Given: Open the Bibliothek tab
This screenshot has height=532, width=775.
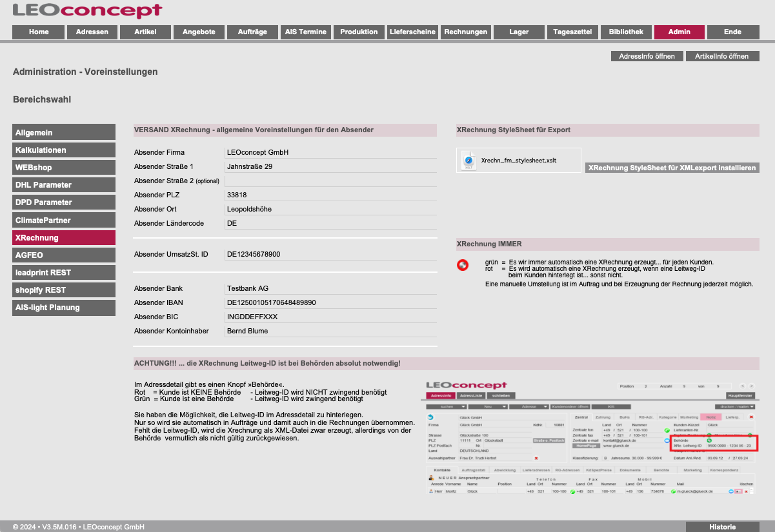Looking at the screenshot, I should pyautogui.click(x=626, y=32).
